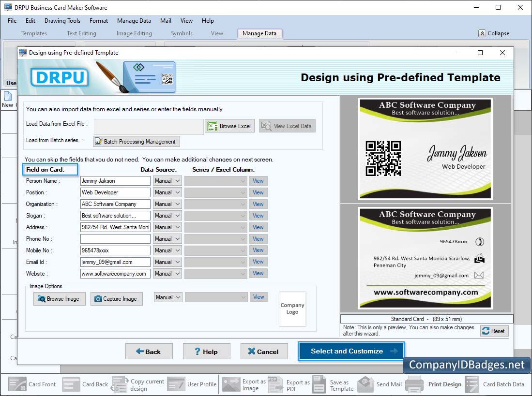Click the Card Front icon in bottom toolbar
This screenshot has width=532, height=396.
point(17,384)
